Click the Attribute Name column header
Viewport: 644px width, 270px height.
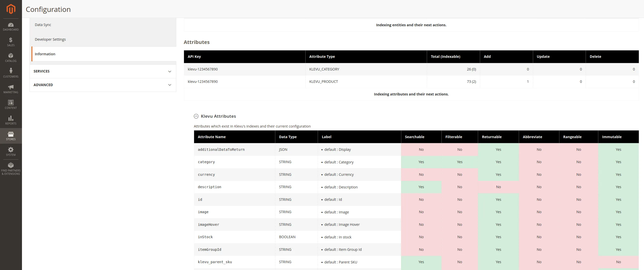coord(234,137)
